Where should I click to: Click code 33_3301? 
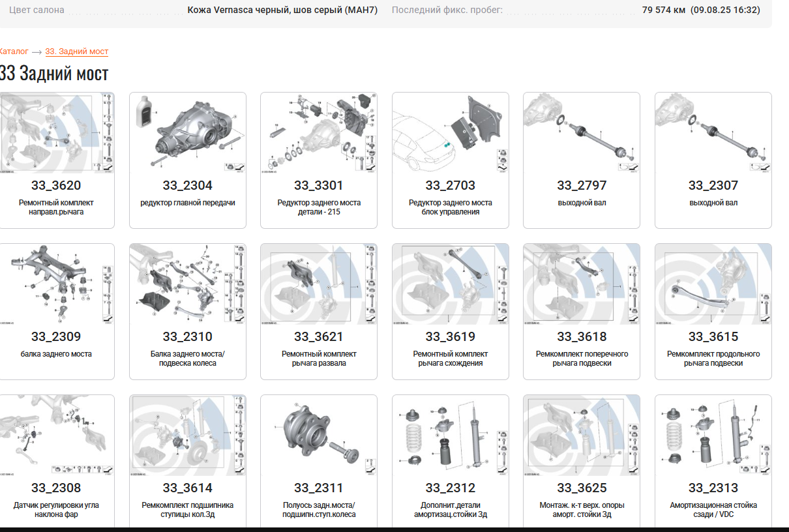(x=319, y=185)
